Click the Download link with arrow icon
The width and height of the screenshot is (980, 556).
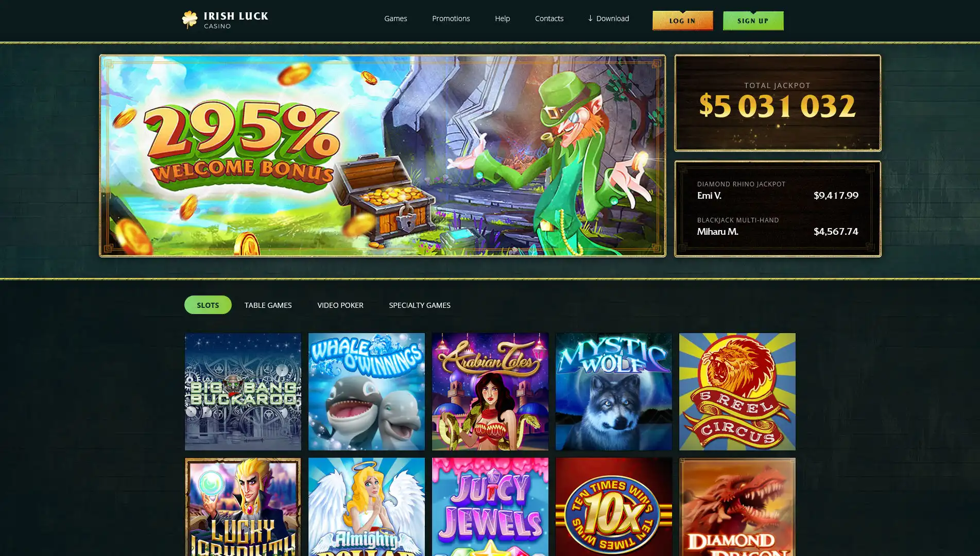click(x=608, y=19)
